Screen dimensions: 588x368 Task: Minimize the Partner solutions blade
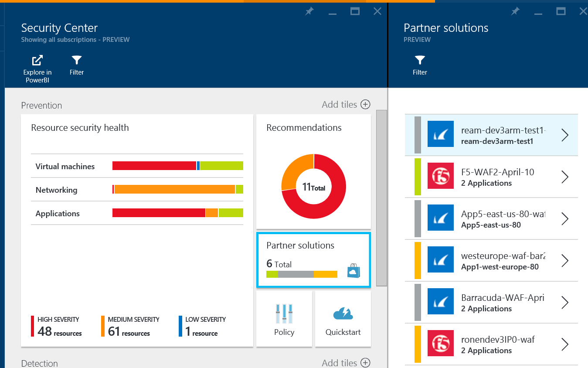(x=538, y=14)
